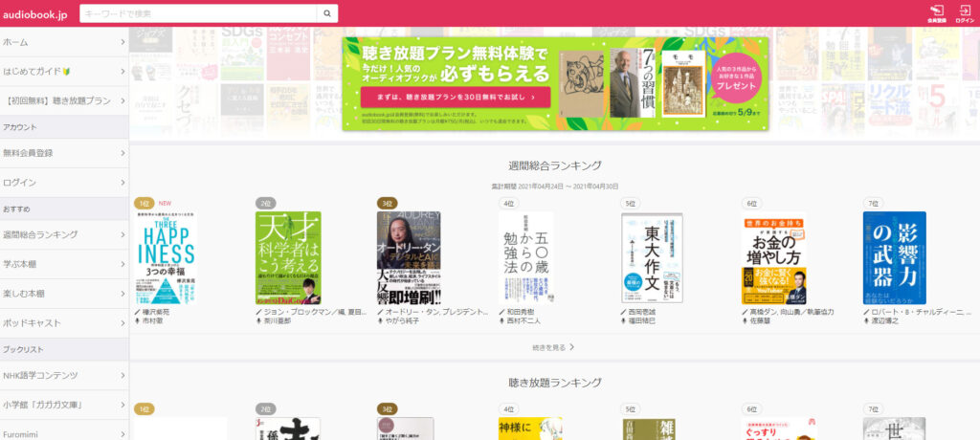Click author 樺沢紫苑
Viewport: 980px width, 440px height.
[156, 312]
